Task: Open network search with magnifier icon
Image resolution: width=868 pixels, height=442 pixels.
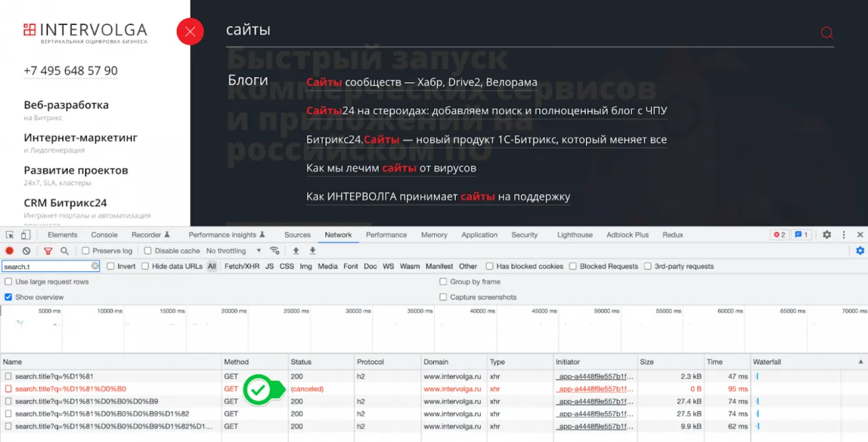Action: coord(64,251)
